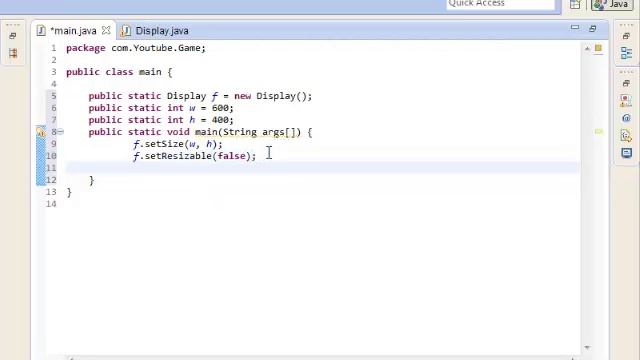This screenshot has width=640, height=360.
Task: Restore the Problems view stack in right sidebar
Action: [x=626, y=83]
